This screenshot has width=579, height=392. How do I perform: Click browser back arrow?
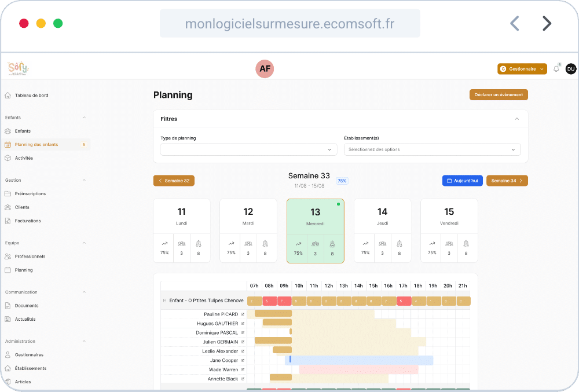[x=514, y=23]
